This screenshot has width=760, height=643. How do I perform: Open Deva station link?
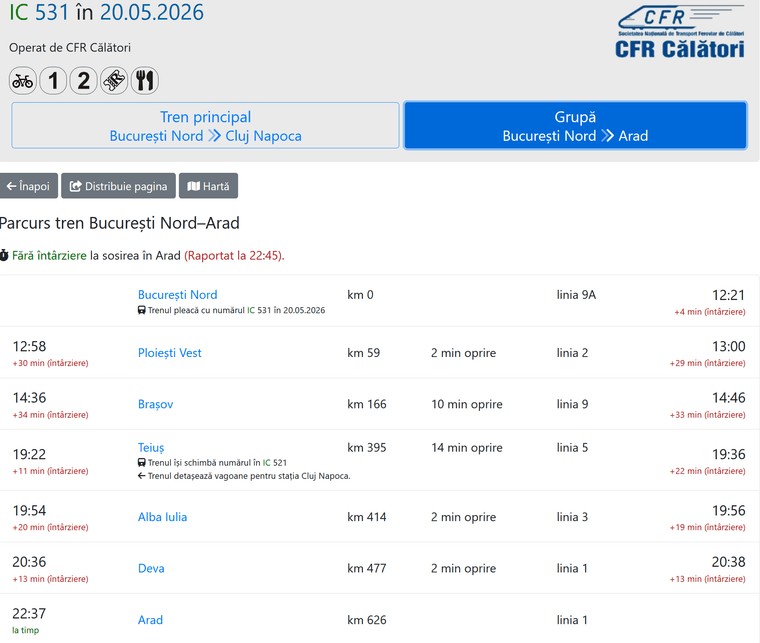[151, 568]
